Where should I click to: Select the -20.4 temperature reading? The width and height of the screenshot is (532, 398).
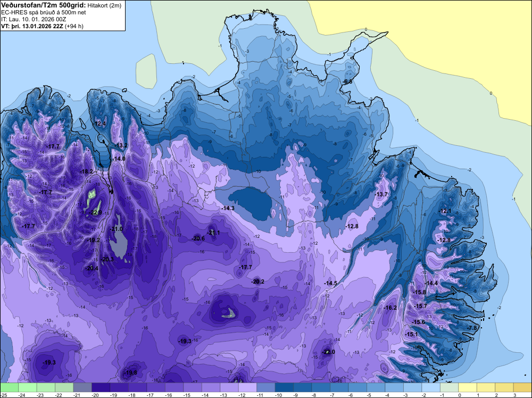coord(92,268)
